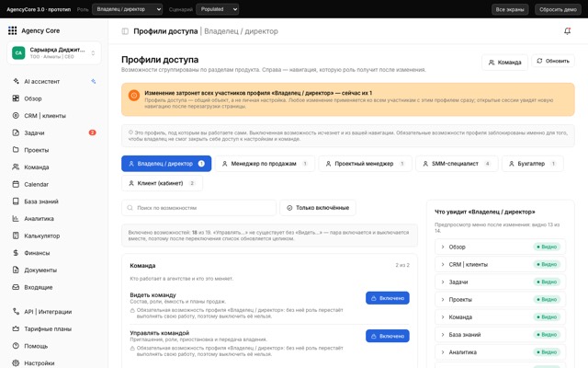Viewport: 588px width, 368px height.
Task: Click the Финансы dollar icon
Action: [16, 253]
